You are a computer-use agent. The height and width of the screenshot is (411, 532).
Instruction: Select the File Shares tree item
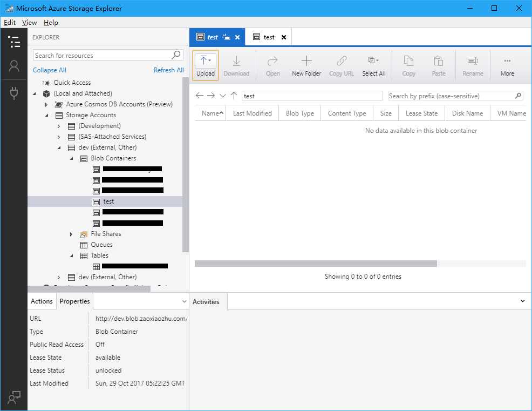tap(106, 234)
